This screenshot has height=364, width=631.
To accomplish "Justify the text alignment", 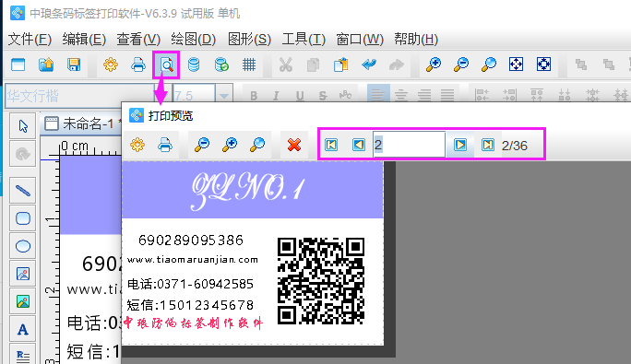I will click(447, 95).
